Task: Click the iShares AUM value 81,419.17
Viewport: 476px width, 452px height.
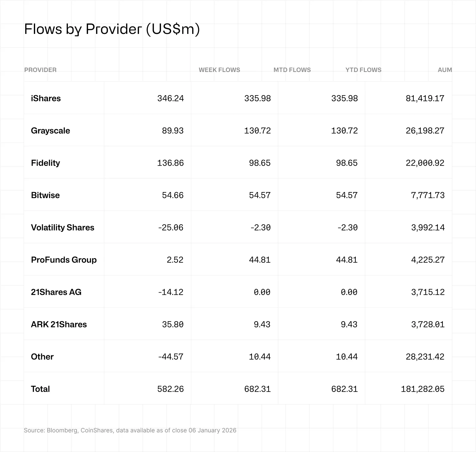Action: tap(425, 98)
